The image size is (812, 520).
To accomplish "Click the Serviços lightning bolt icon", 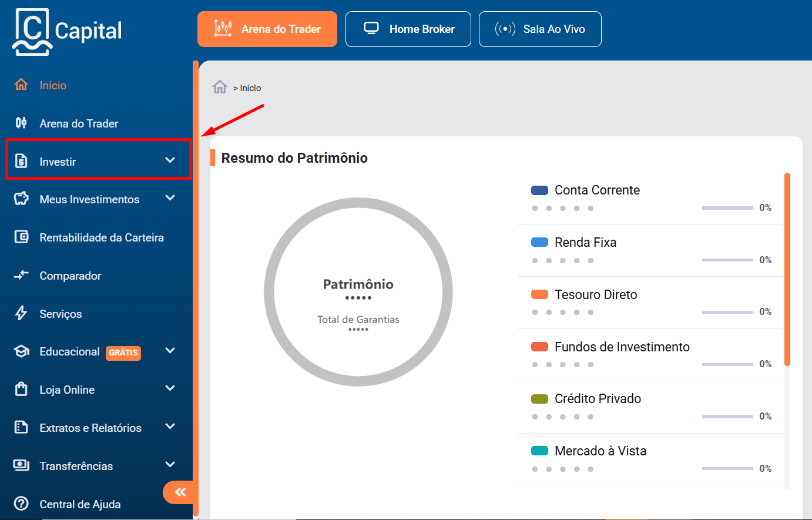I will click(21, 313).
